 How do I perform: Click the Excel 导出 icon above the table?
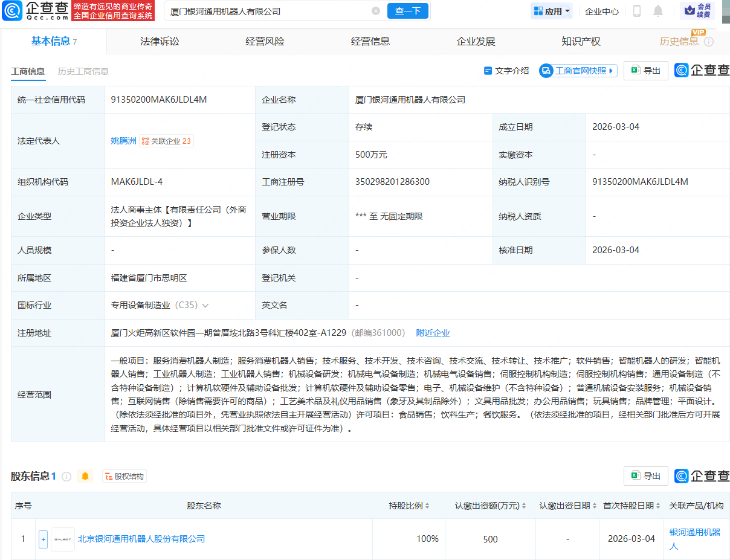635,71
